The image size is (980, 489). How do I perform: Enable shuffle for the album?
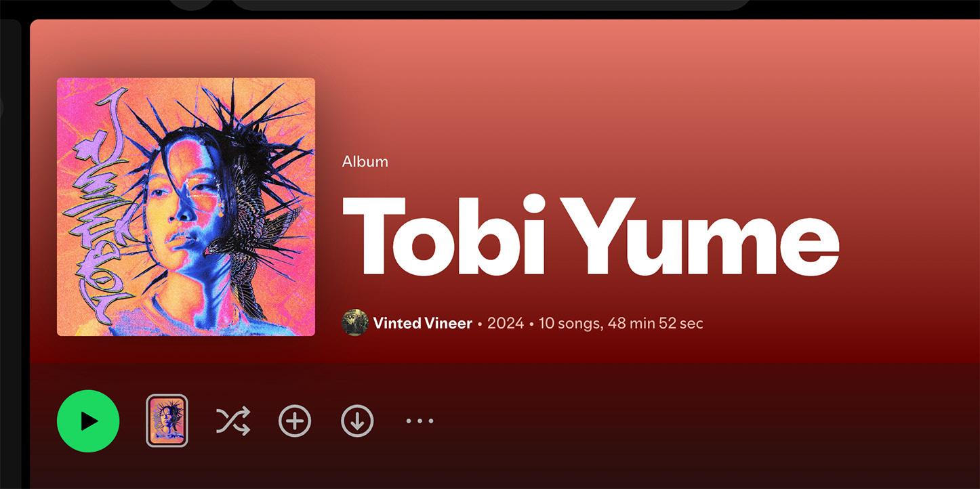click(x=233, y=421)
